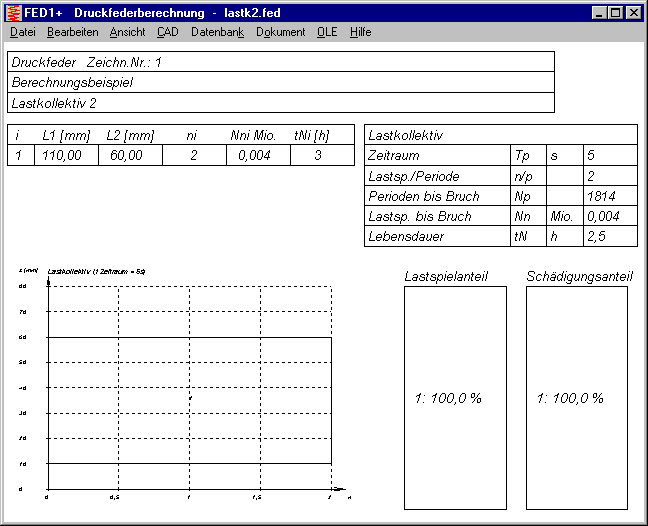Image resolution: width=648 pixels, height=526 pixels.
Task: Open the Hilfe menu
Action: (360, 32)
